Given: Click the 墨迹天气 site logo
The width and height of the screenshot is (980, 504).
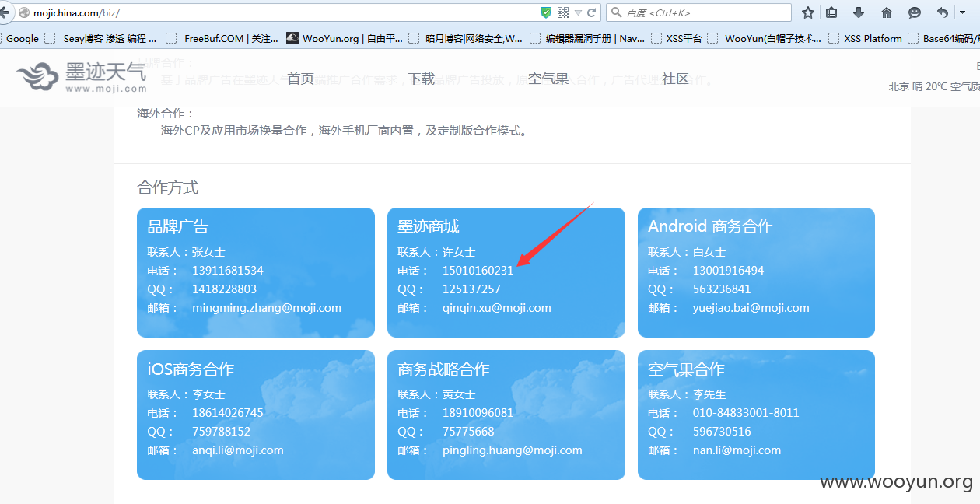Looking at the screenshot, I should tap(81, 77).
